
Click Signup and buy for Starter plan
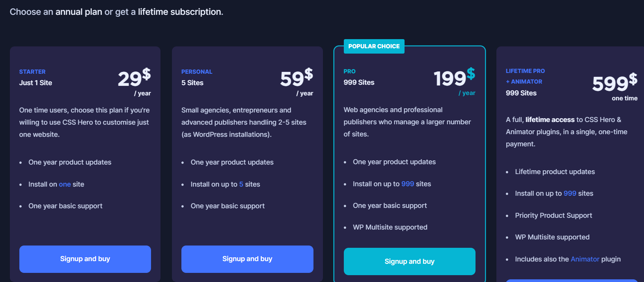(85, 259)
